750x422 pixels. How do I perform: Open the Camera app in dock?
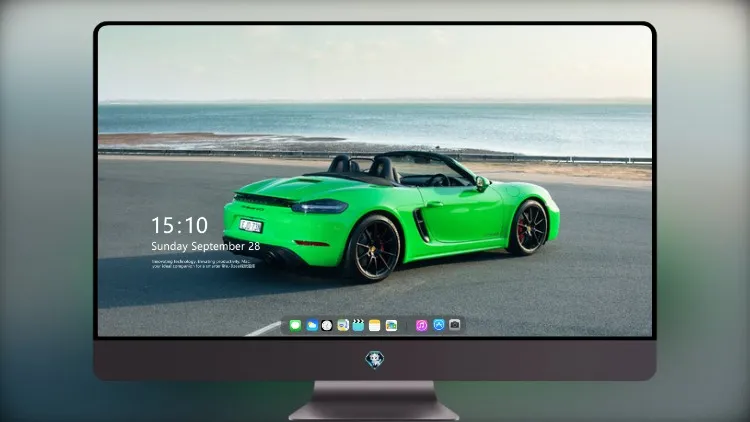coord(455,325)
